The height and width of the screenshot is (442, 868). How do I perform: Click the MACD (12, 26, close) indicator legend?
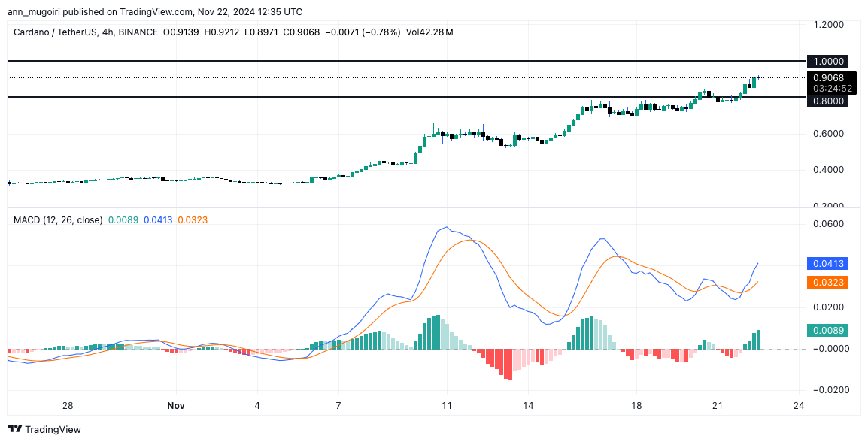click(x=58, y=220)
